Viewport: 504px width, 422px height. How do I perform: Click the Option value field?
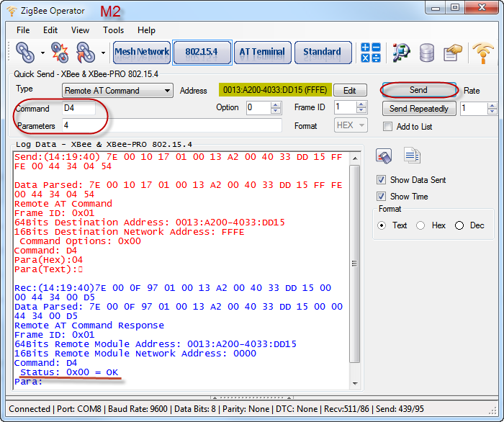[x=258, y=108]
